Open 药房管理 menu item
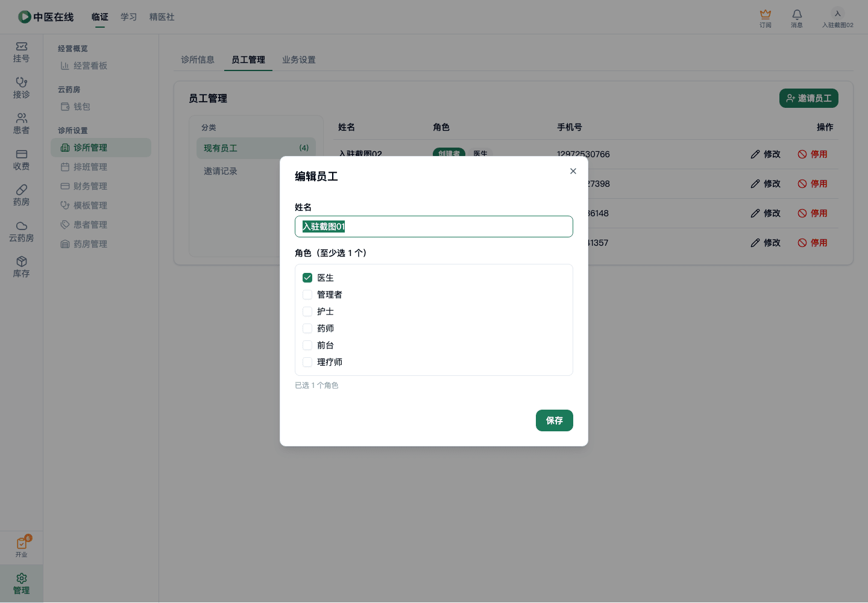This screenshot has height=603, width=868. coord(101,244)
